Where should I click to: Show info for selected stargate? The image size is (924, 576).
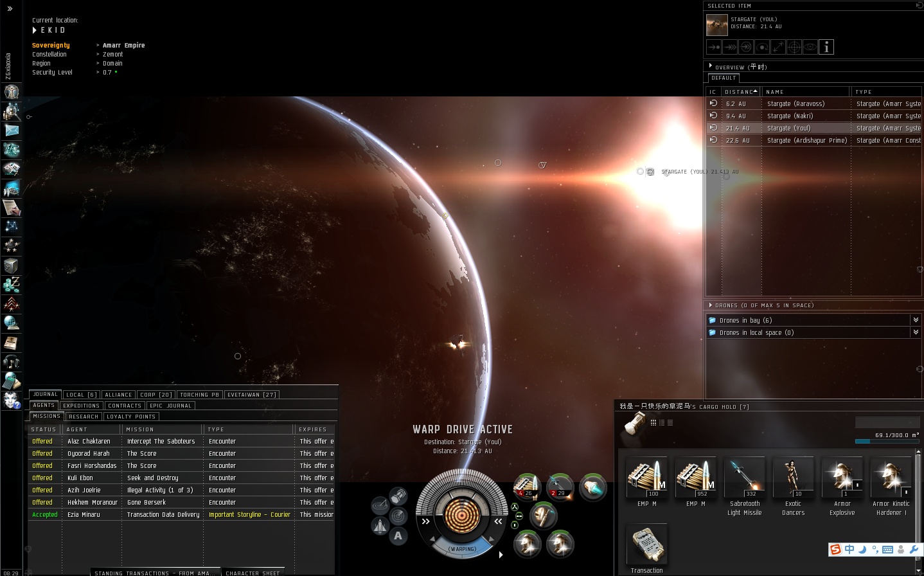pyautogui.click(x=826, y=47)
